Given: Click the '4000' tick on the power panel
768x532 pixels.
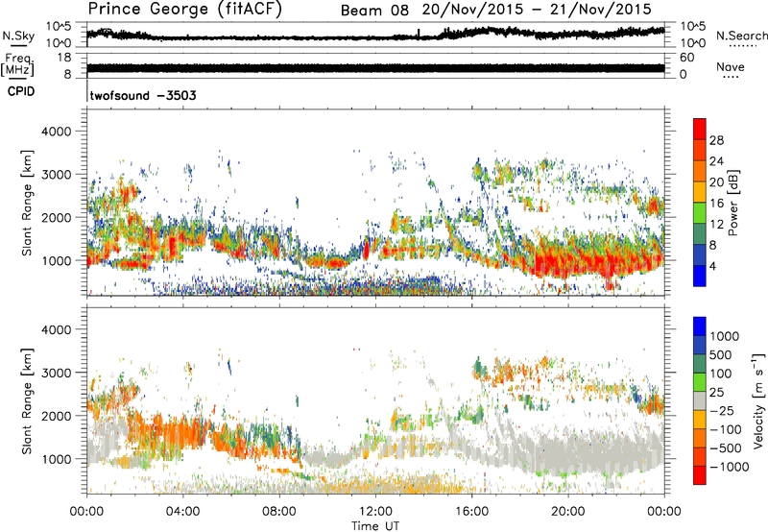Looking at the screenshot, I should (x=57, y=132).
